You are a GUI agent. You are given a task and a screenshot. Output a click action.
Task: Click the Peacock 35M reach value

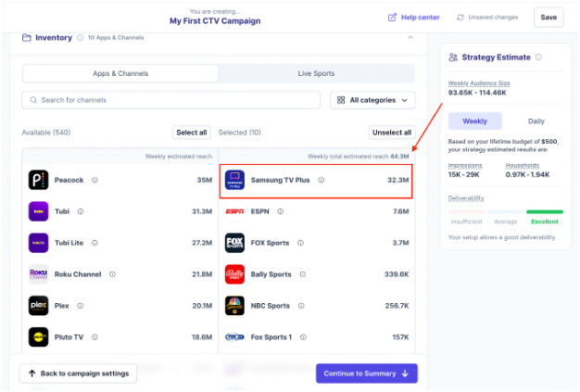point(205,180)
